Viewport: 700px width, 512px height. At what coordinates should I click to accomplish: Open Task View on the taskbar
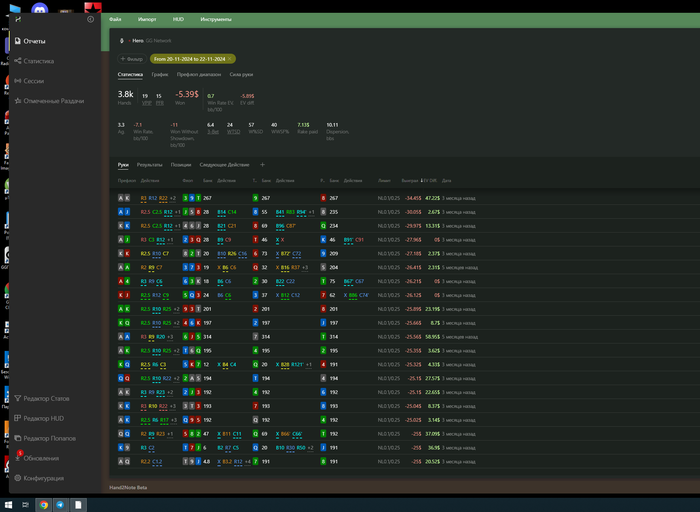tap(25, 505)
